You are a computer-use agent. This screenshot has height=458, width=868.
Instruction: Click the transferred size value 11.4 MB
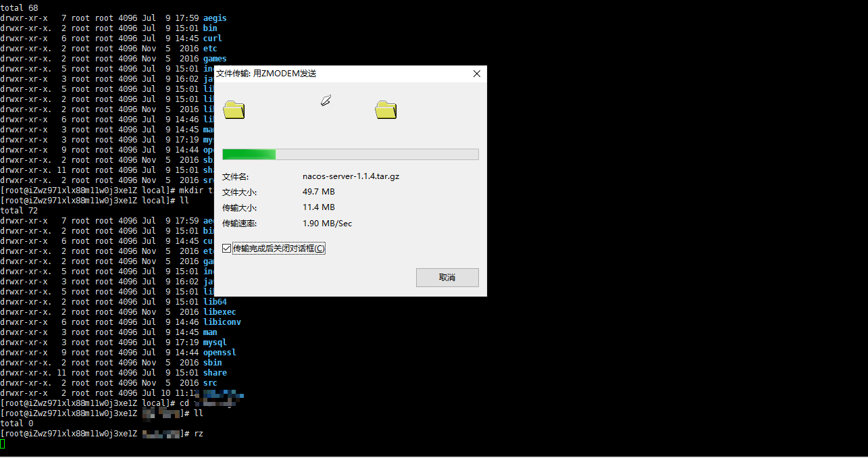click(319, 207)
